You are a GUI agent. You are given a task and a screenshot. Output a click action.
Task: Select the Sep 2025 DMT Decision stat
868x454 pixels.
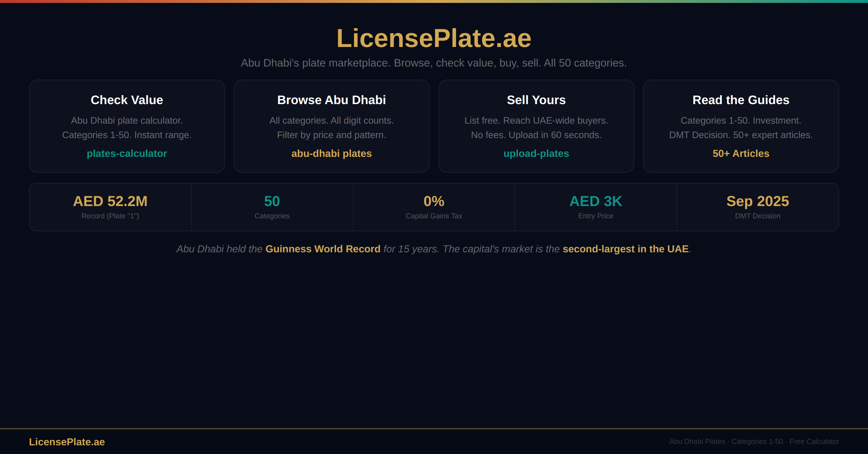pyautogui.click(x=758, y=202)
